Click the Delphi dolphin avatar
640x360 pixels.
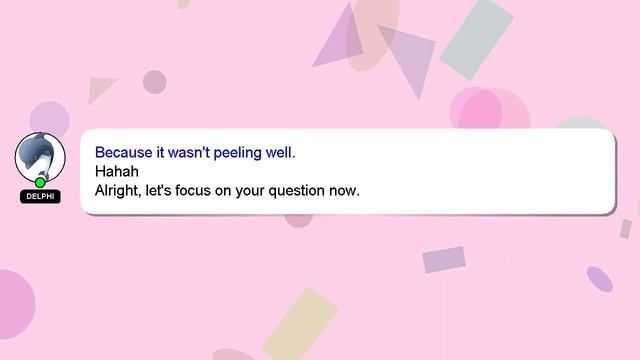[40, 157]
